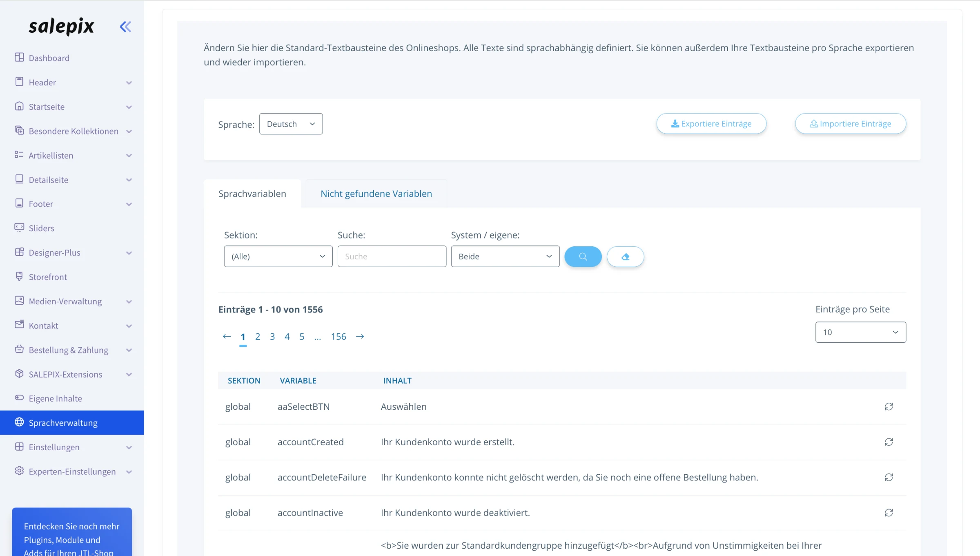Open the Sektion dropdown
Viewport: 980px width, 556px height.
278,257
